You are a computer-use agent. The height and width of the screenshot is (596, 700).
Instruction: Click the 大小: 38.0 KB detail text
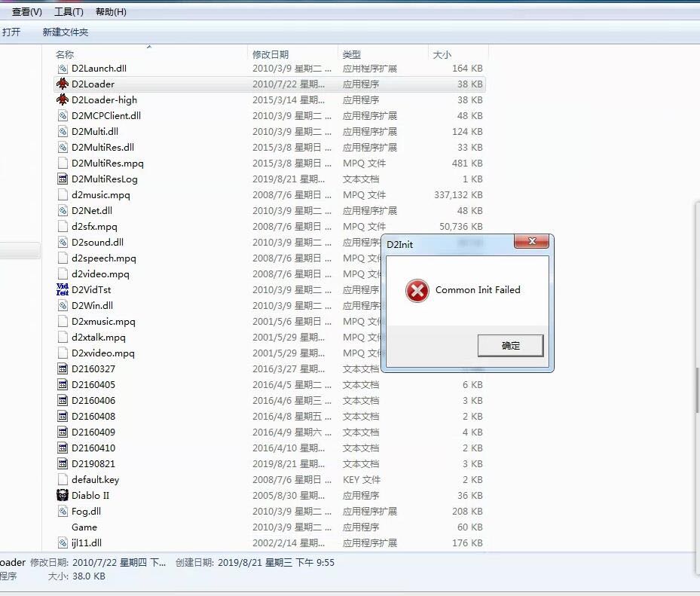click(x=77, y=576)
